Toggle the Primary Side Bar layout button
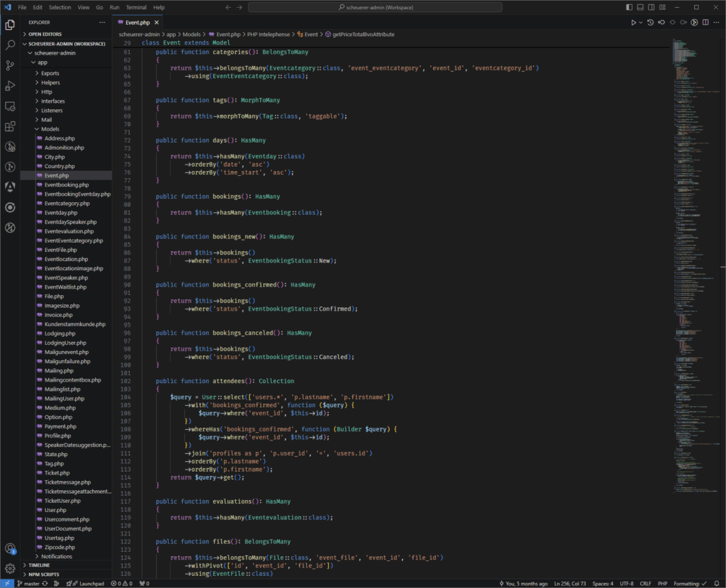 (630, 7)
